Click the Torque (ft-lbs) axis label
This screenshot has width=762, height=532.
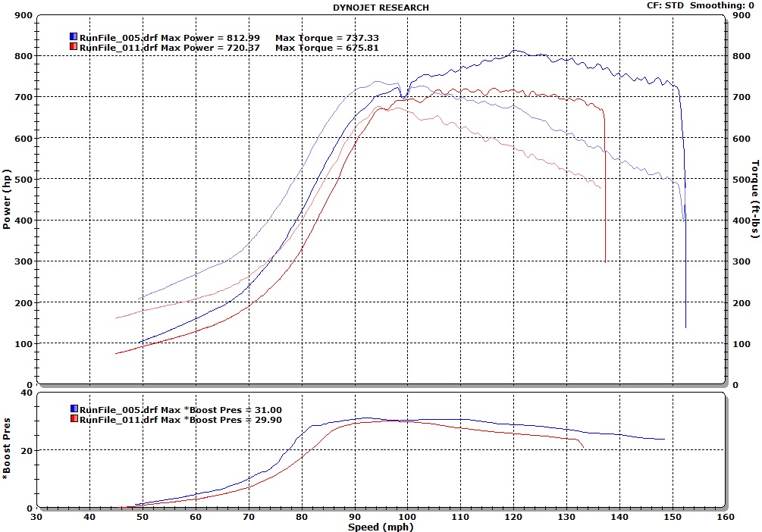click(754, 199)
